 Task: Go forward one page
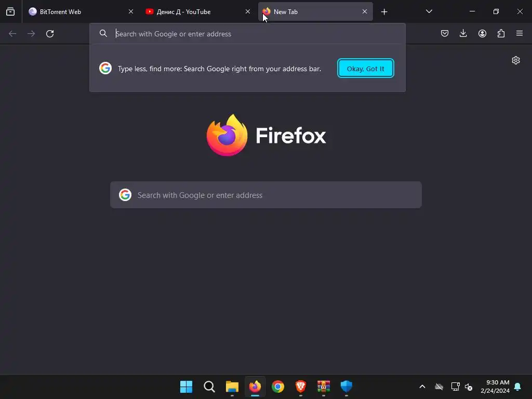click(x=31, y=34)
